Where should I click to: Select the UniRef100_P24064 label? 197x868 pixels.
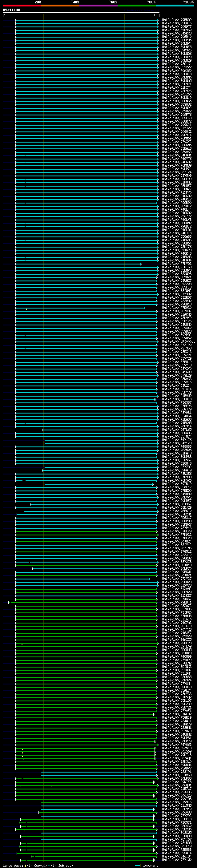point(177,416)
